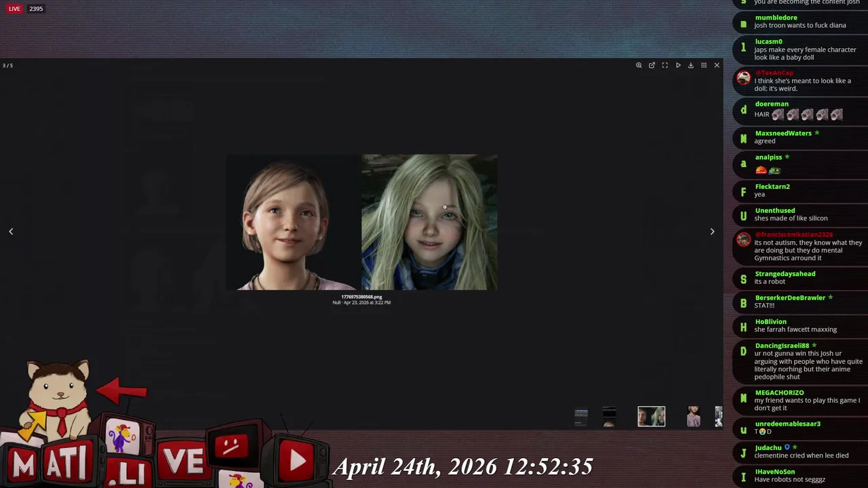This screenshot has height=488, width=868.
Task: Click the 3 / 5 image counter
Action: pos(7,66)
